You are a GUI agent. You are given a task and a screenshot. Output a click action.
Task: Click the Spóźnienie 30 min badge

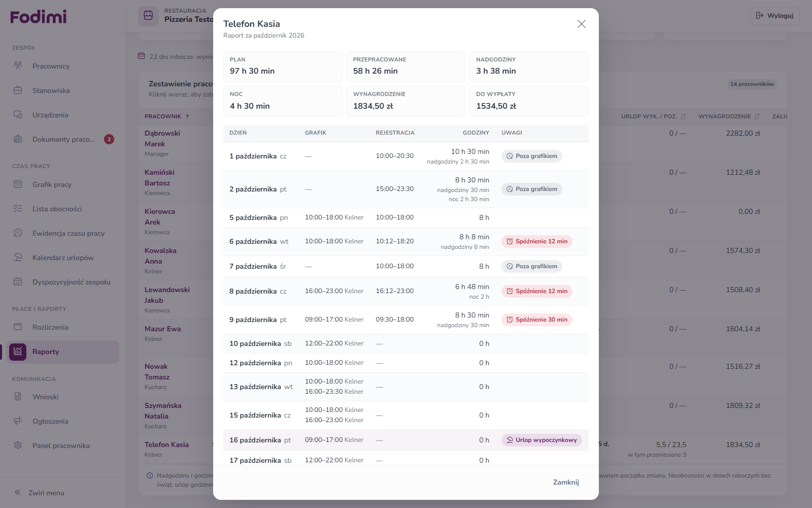[536, 320]
